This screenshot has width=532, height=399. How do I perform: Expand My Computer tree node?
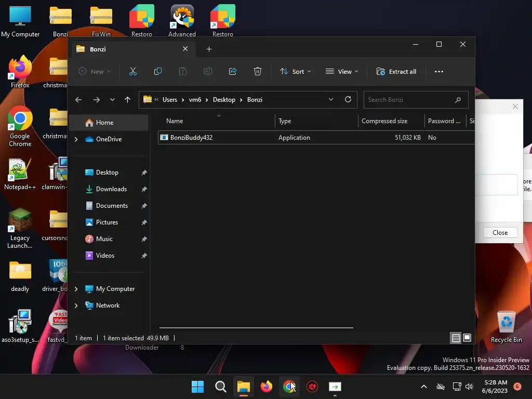(76, 289)
